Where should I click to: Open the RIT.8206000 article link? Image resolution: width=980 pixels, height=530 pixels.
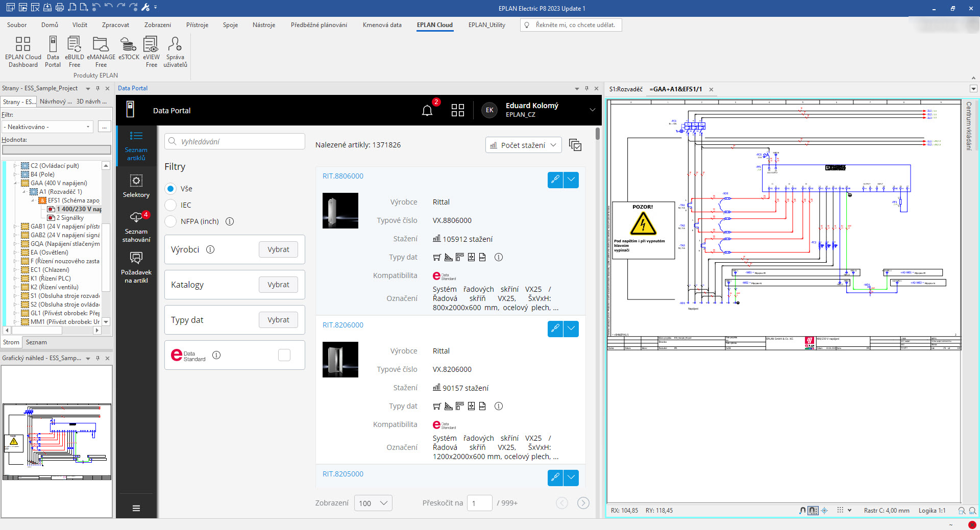343,325
